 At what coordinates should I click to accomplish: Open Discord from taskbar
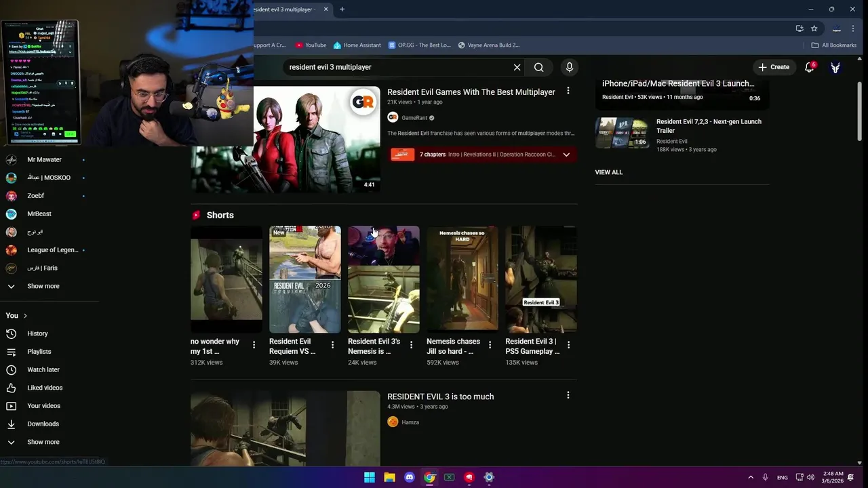(x=409, y=477)
